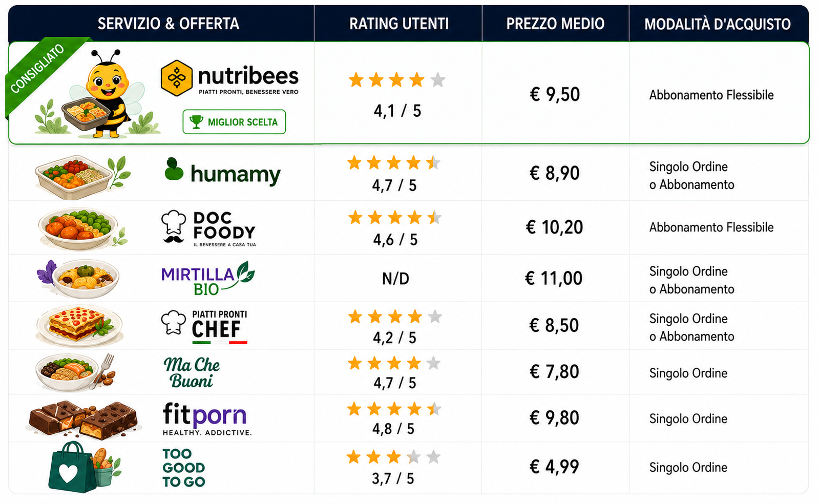Click the Piatti Pronti Chef logo
Screen dimensions: 819x504
pyautogui.click(x=204, y=326)
